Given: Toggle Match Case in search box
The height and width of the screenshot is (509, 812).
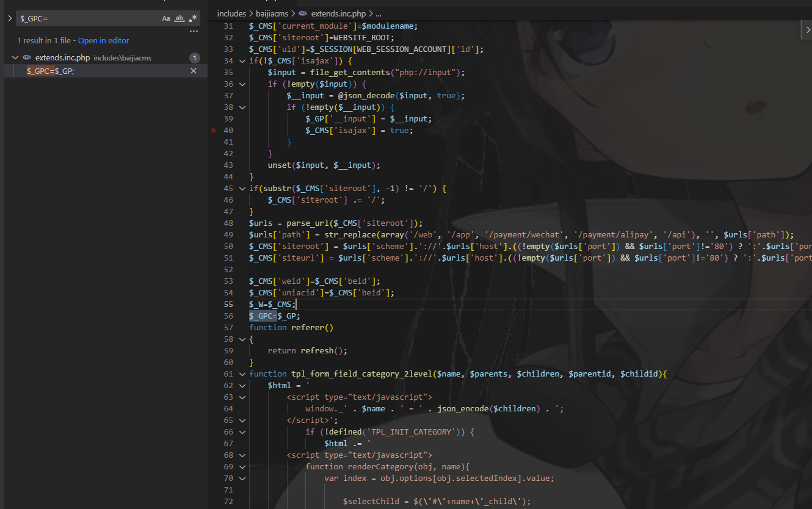Looking at the screenshot, I should [166, 19].
